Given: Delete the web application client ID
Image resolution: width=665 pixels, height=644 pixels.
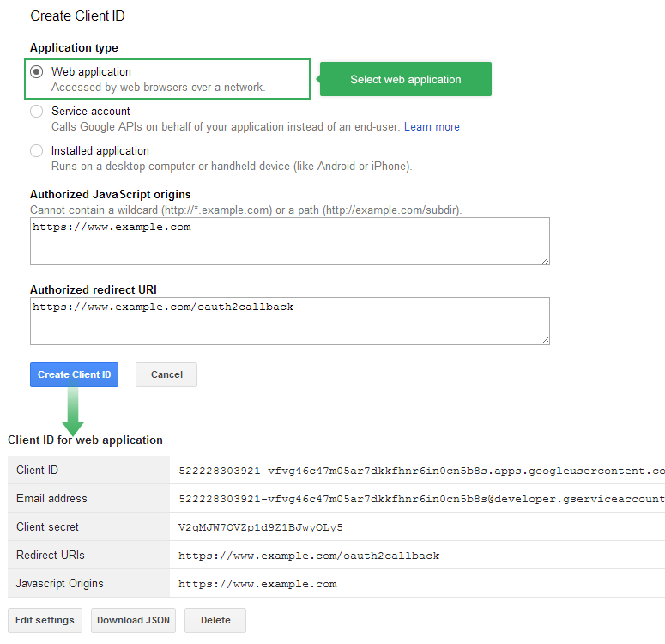Looking at the screenshot, I should point(215,620).
